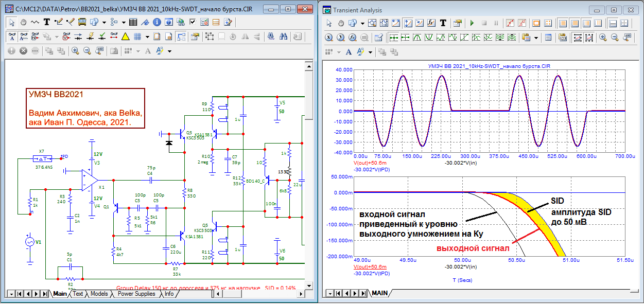
Task: Toggle the checkbox icon in schematic toolbar
Action: click(x=193, y=22)
